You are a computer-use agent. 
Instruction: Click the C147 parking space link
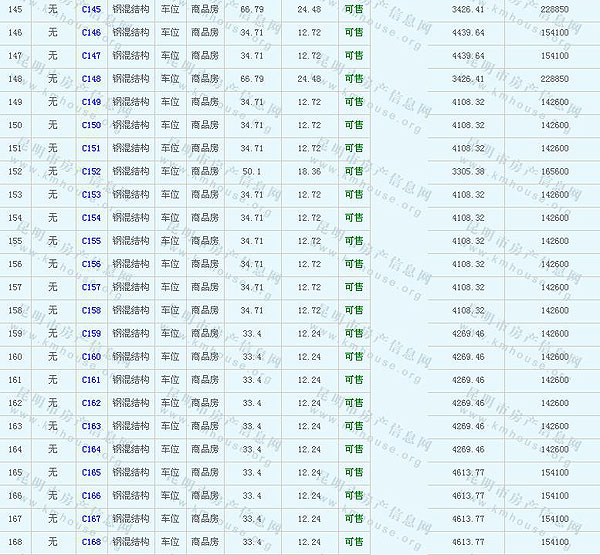(91, 56)
